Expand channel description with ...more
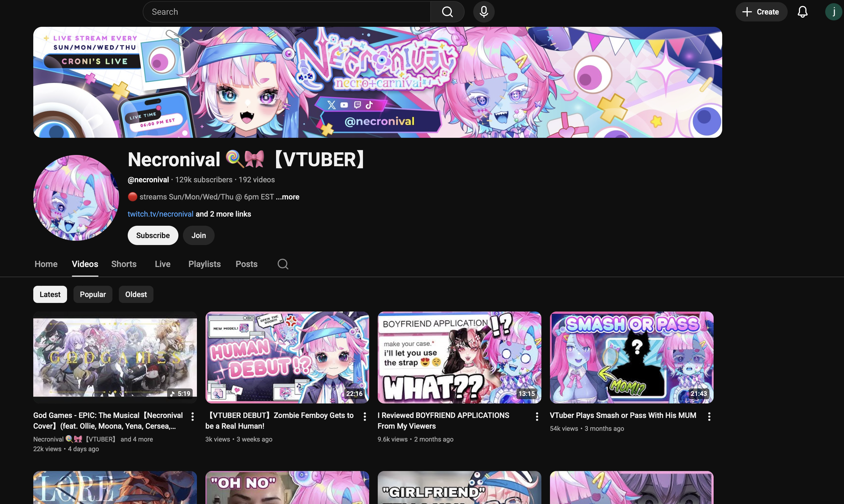This screenshot has width=844, height=504. tap(287, 197)
